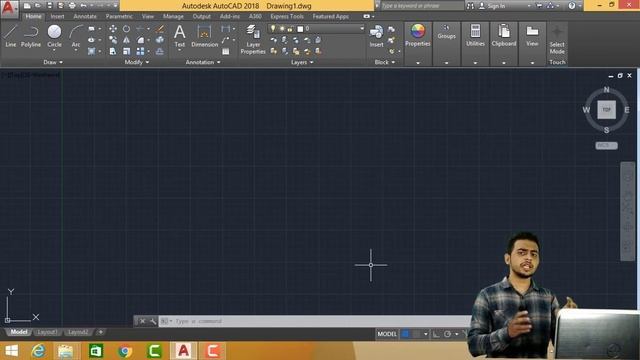Click the Table icon in Annotation panel

pyautogui.click(x=226, y=51)
